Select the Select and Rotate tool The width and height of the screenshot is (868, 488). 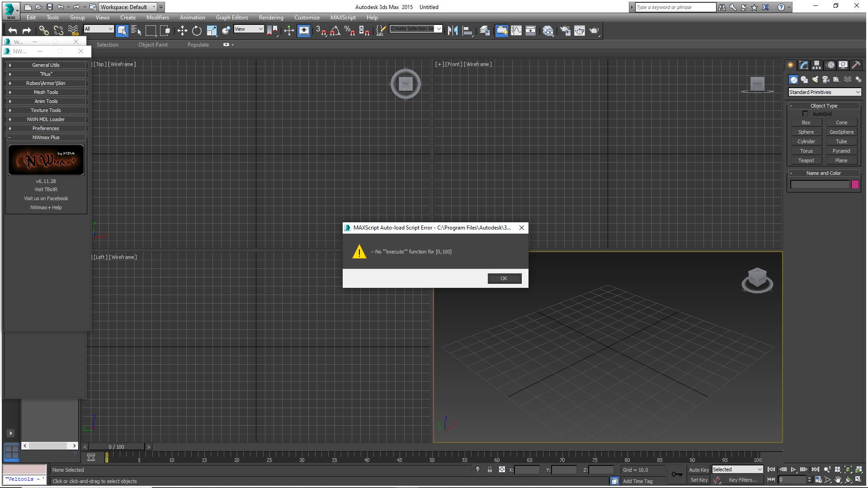pyautogui.click(x=197, y=31)
